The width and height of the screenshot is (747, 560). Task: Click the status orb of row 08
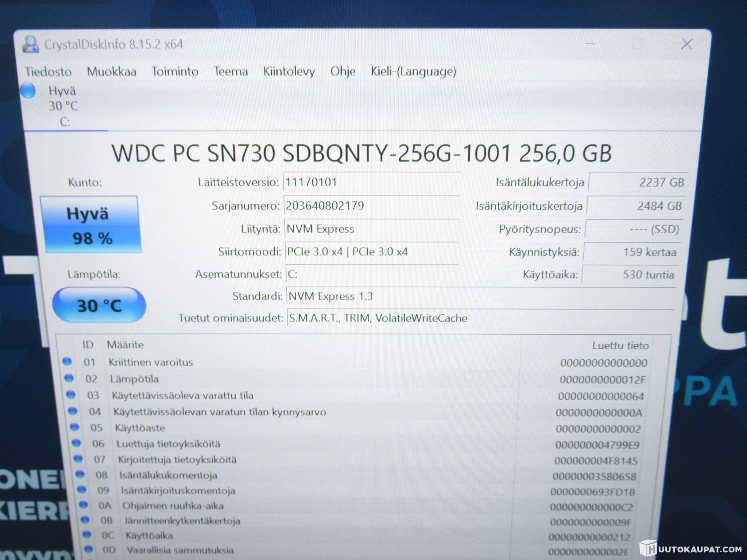80,474
